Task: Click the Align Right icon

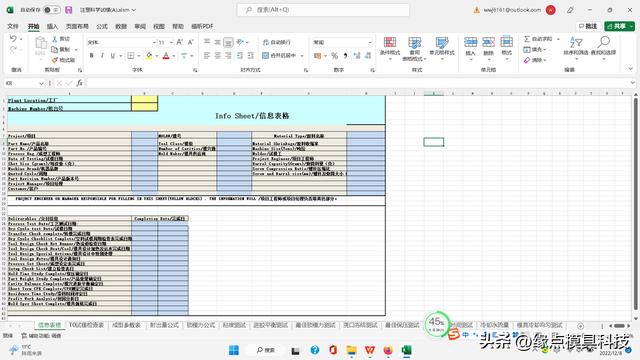Action: [x=228, y=56]
